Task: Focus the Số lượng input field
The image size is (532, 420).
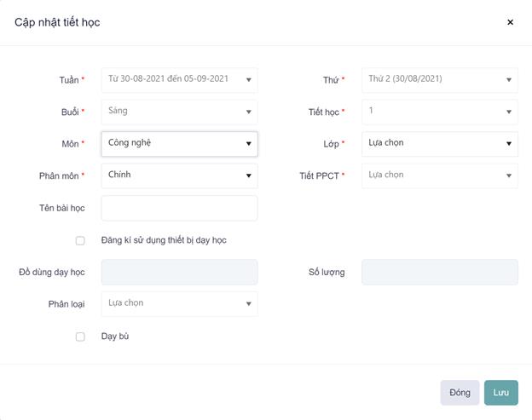Action: 439,272
